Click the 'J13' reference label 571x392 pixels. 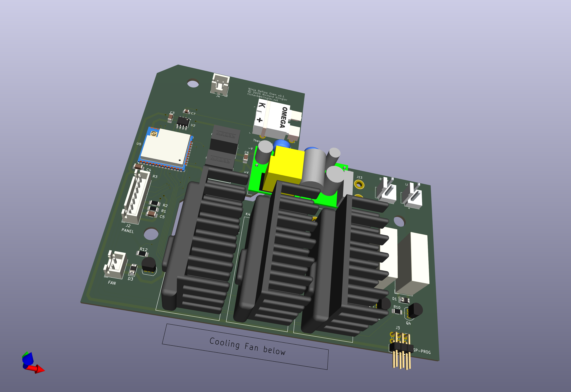[x=359, y=177]
